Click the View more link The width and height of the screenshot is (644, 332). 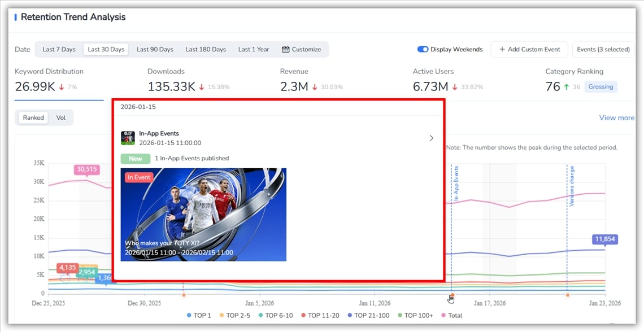coord(616,118)
